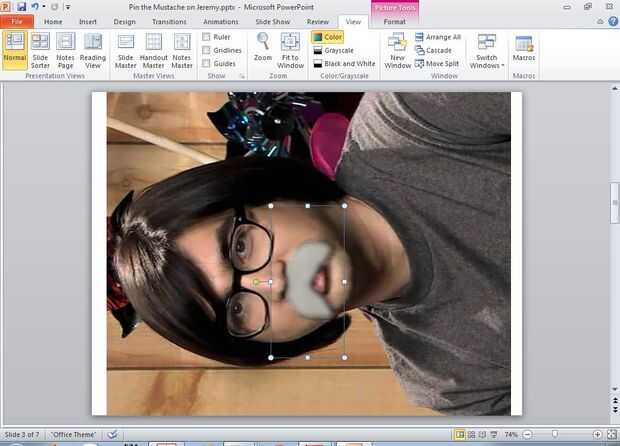Open PowerPoint Help question mark

pos(613,21)
